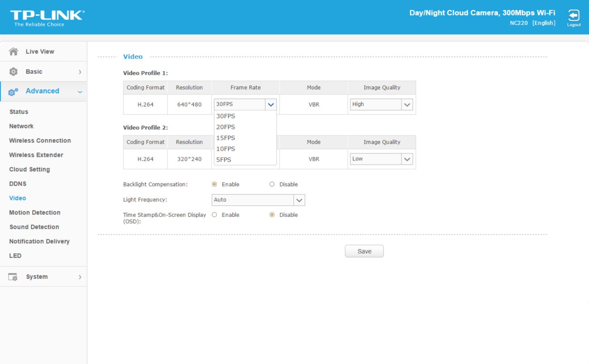The image size is (589, 364).
Task: Open Motion Detection settings
Action: (x=34, y=213)
